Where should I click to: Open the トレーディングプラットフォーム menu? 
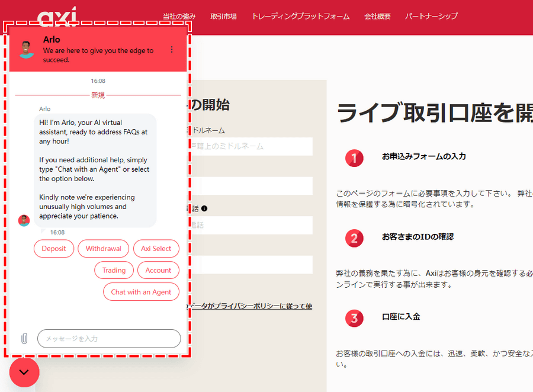[300, 17]
